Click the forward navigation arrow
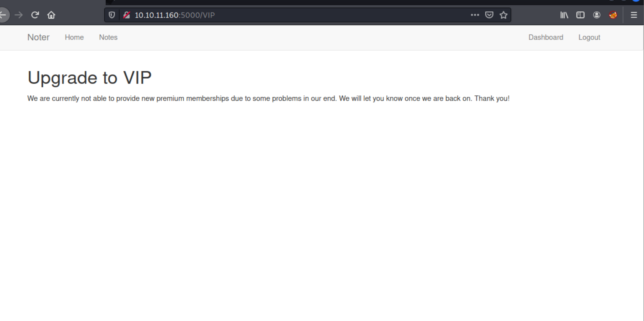The height and width of the screenshot is (321, 644). click(19, 15)
